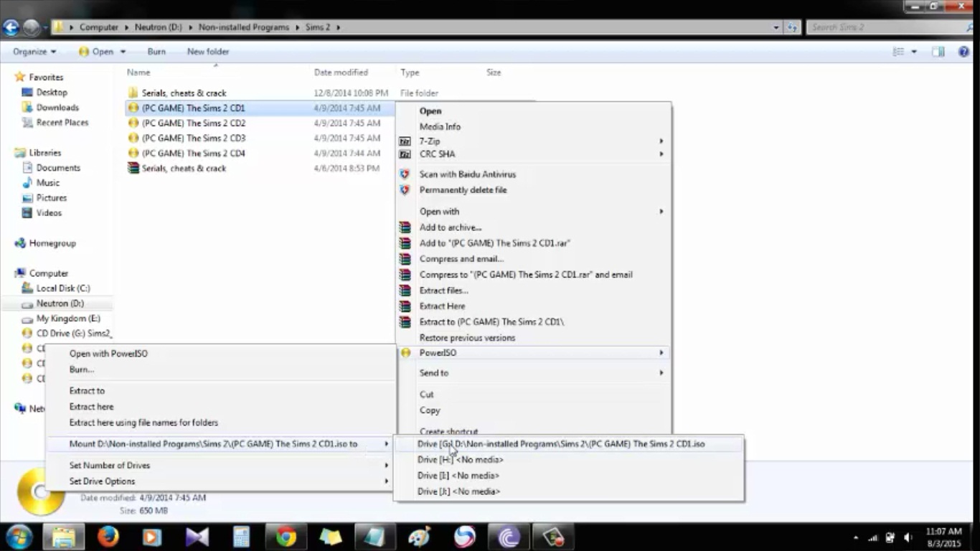Select the (PC GAME) The Sims 2 CD3 disc image

[193, 138]
